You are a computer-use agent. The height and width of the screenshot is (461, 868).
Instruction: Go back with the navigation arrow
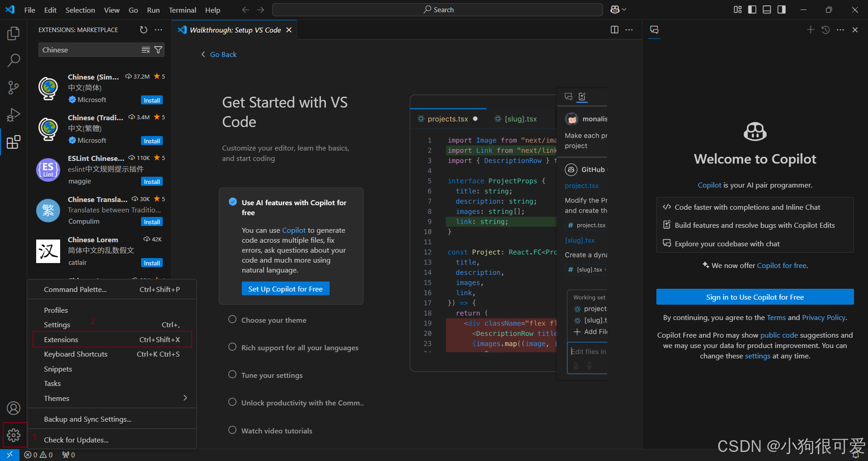click(245, 9)
